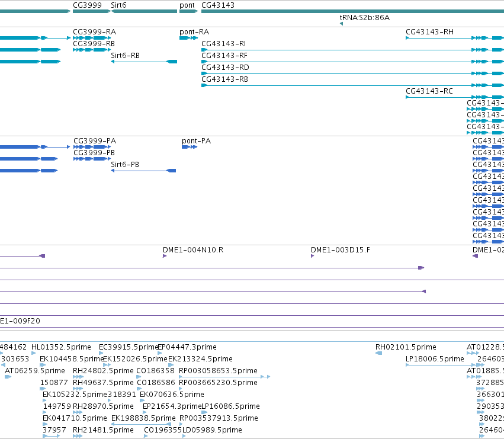Click the 37957 EST label

pyautogui.click(x=54, y=430)
